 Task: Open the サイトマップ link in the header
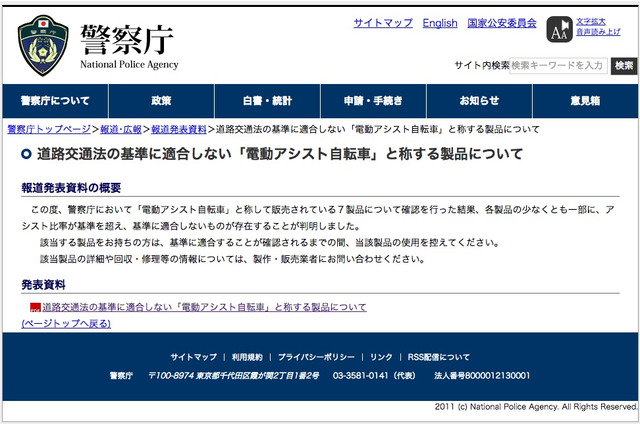pyautogui.click(x=382, y=23)
